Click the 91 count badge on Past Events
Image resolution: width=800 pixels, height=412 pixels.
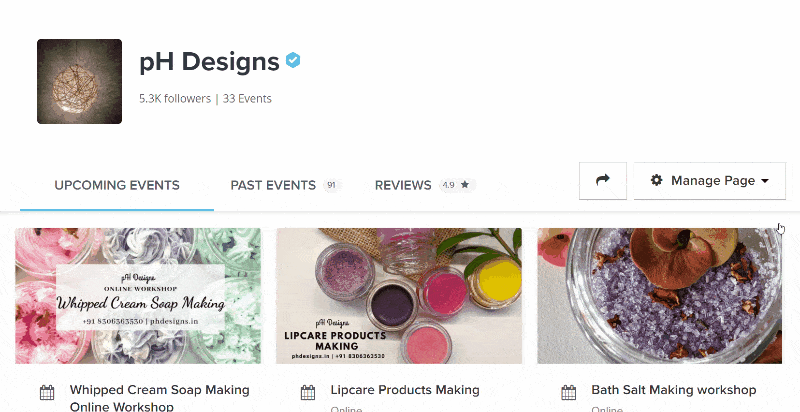pos(331,185)
